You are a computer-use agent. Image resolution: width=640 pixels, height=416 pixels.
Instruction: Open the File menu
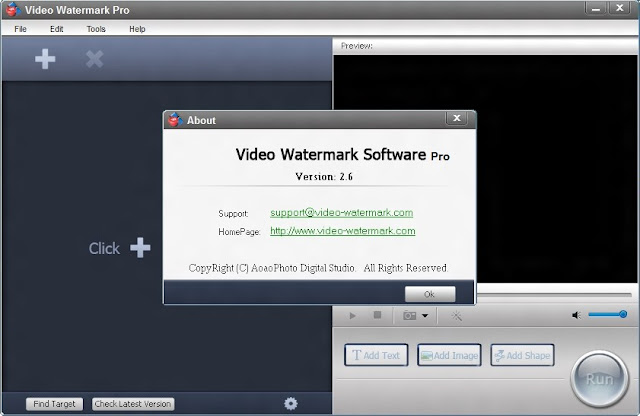pos(20,29)
